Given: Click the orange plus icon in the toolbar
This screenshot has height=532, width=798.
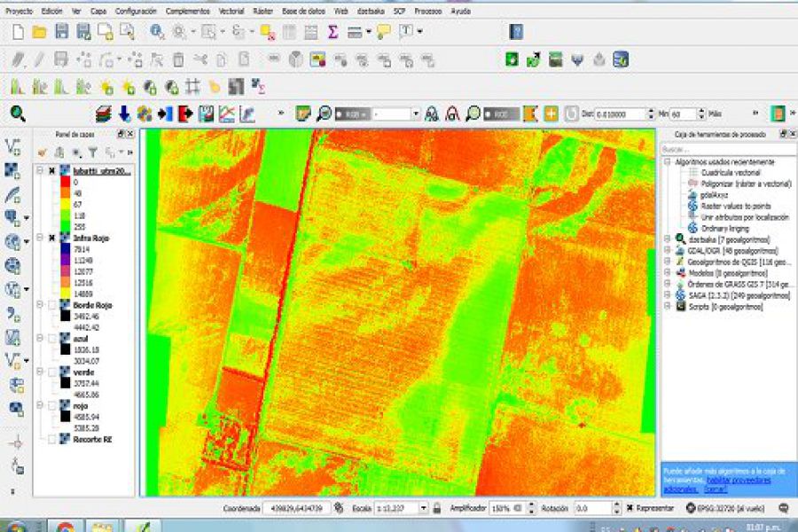Looking at the screenshot, I should click(x=551, y=113).
